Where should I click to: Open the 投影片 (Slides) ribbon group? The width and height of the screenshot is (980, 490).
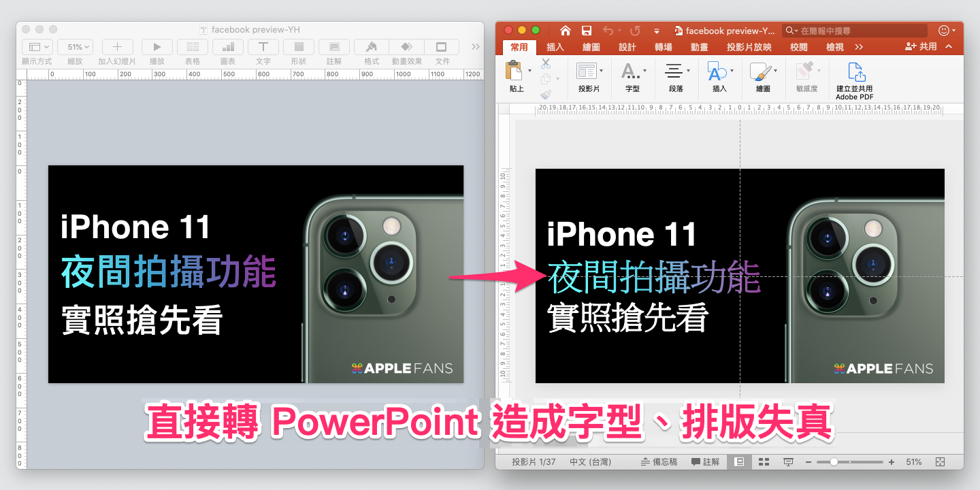click(589, 77)
